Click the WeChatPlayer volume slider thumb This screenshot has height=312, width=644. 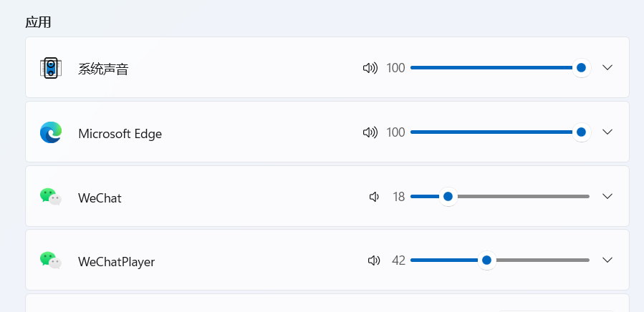coord(486,260)
